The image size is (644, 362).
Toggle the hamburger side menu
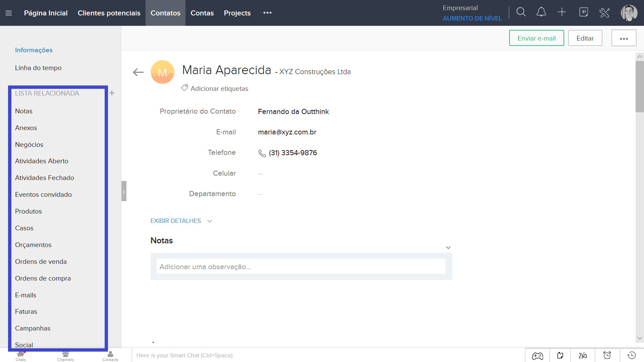[x=9, y=13]
